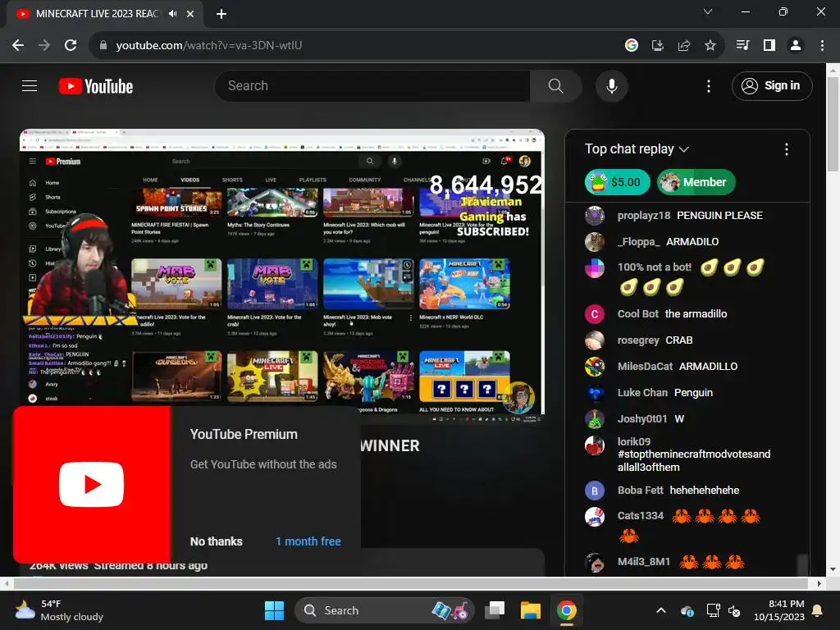Accept the 1 month free offer
The image size is (840, 630).
tap(308, 541)
